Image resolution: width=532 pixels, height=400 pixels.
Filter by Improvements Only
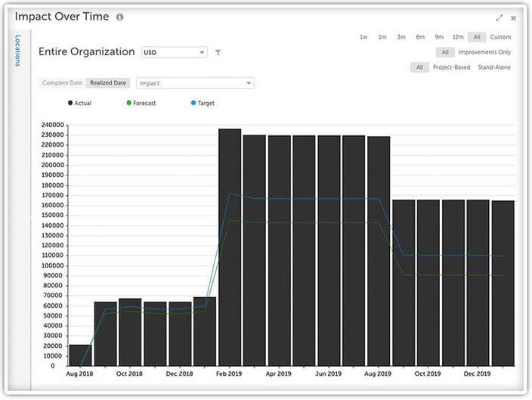[484, 52]
